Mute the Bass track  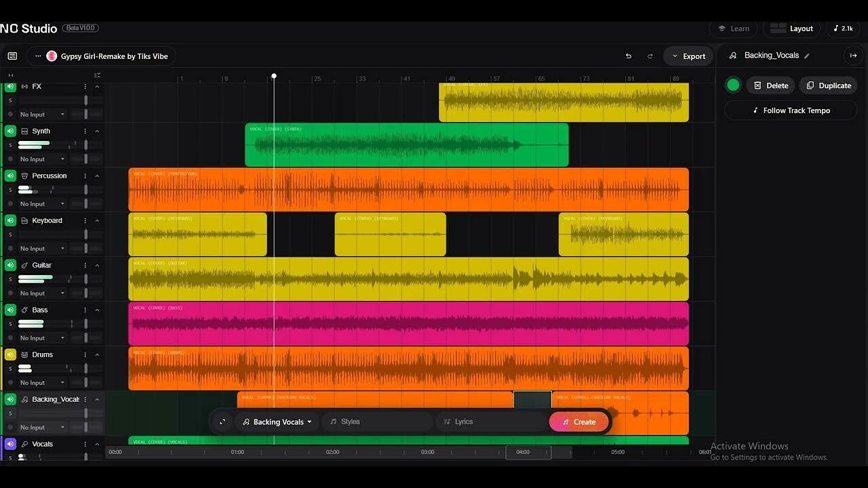tap(10, 310)
